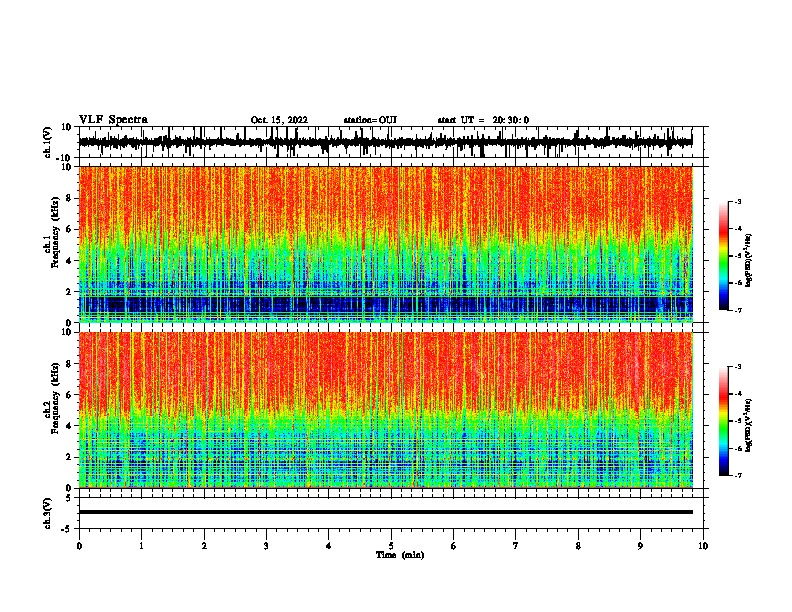Click the '-3' tick on ch.2 color bar
792x612 pixels.
[x=737, y=367]
